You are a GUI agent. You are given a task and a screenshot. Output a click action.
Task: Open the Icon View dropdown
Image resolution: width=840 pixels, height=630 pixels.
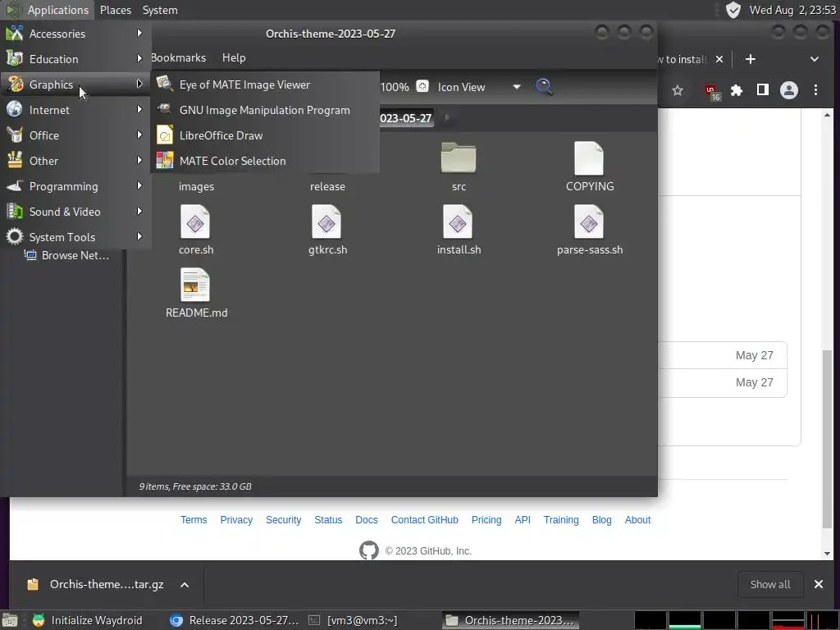(478, 87)
